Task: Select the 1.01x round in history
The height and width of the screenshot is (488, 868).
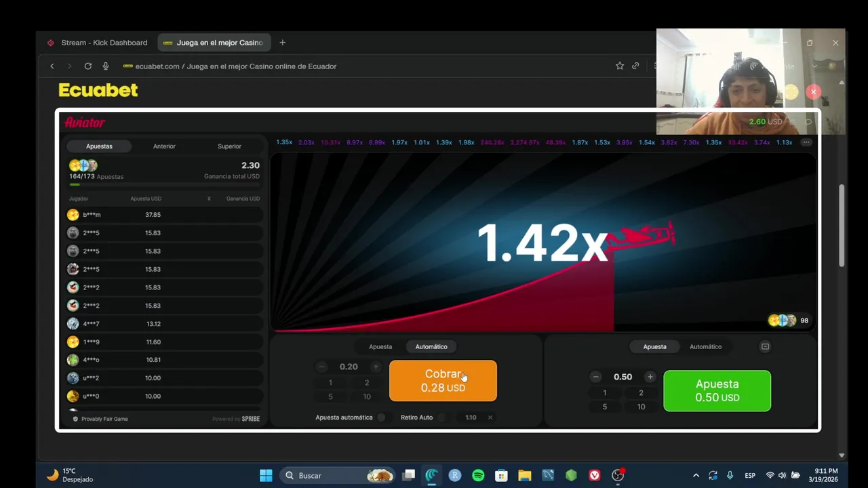Action: point(421,142)
